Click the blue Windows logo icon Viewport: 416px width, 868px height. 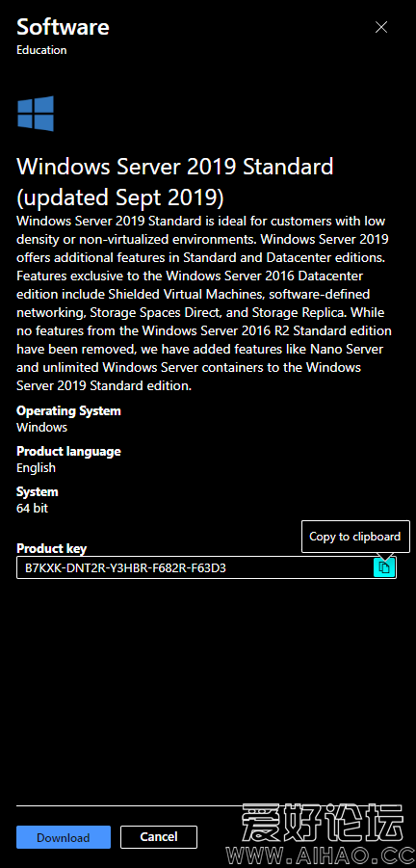click(36, 114)
